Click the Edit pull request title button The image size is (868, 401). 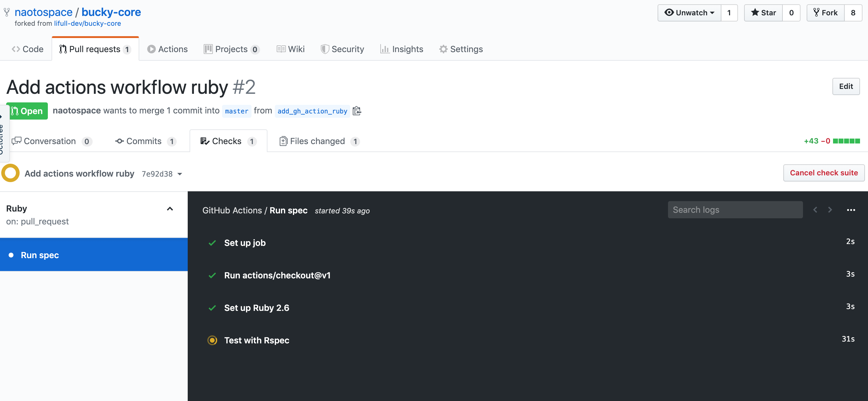846,86
